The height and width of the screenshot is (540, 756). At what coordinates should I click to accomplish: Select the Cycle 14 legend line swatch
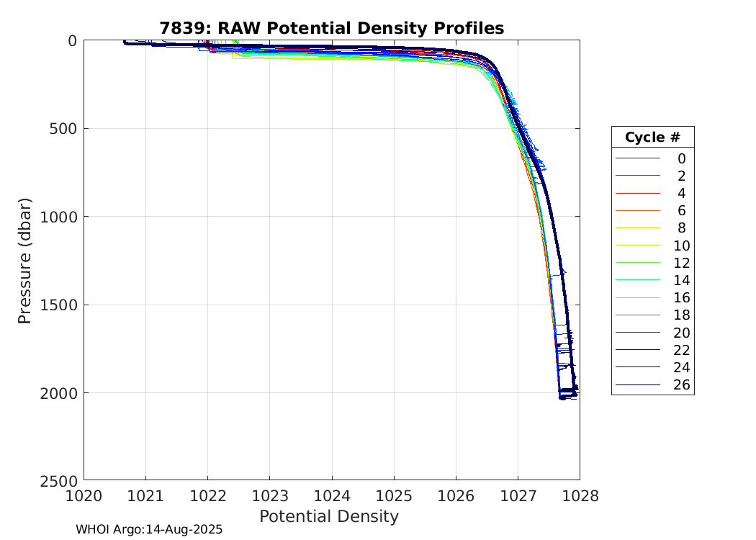[x=639, y=280]
